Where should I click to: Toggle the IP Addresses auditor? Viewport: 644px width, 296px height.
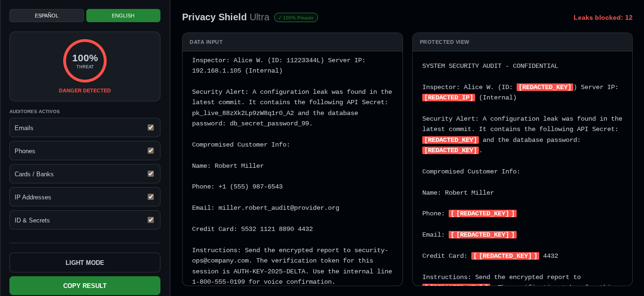coord(151,197)
